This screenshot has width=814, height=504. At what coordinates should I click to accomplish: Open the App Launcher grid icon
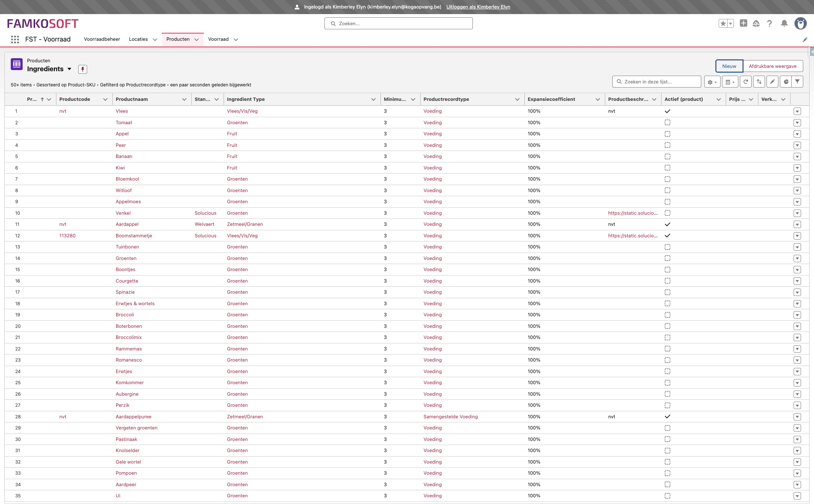15,39
